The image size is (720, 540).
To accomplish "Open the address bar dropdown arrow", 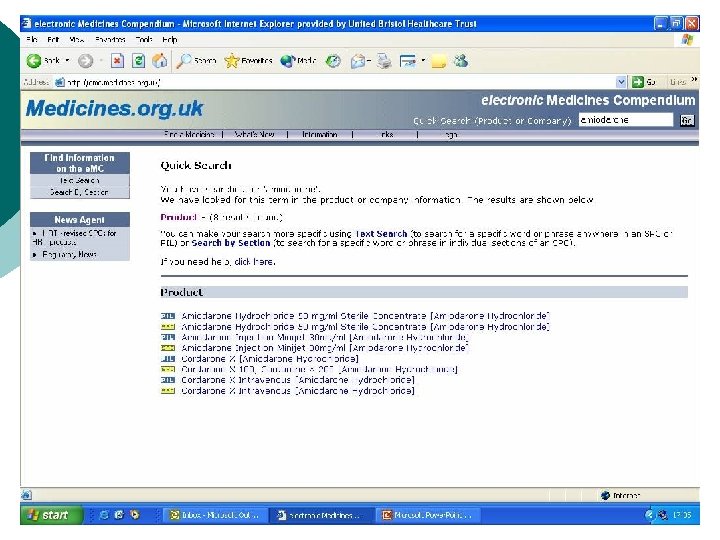I will click(621, 82).
